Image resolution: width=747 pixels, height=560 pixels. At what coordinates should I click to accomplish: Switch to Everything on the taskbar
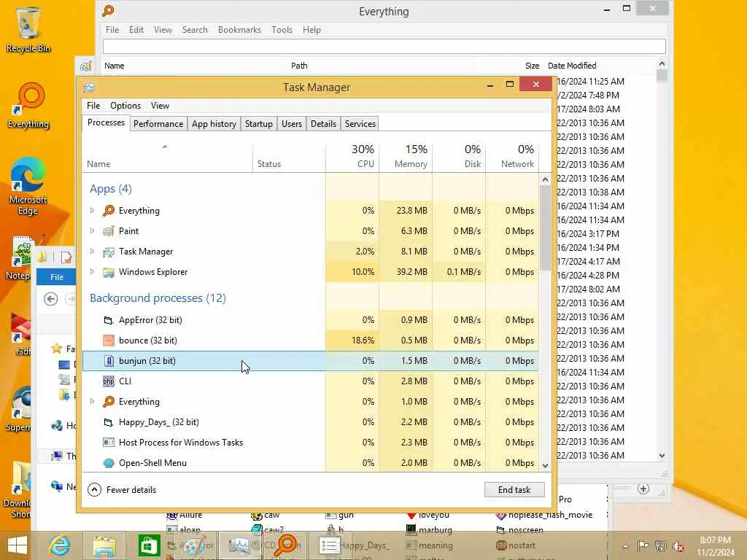point(286,545)
